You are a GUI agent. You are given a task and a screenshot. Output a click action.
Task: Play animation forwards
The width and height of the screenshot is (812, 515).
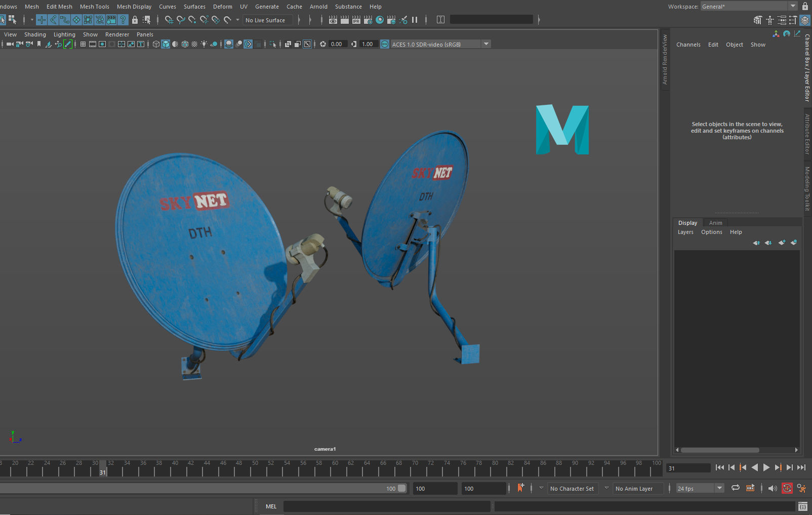pyautogui.click(x=766, y=467)
